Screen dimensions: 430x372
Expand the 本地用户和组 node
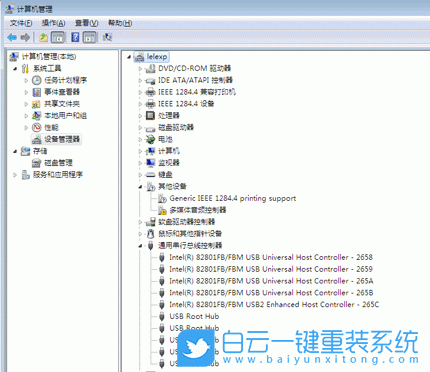click(26, 116)
